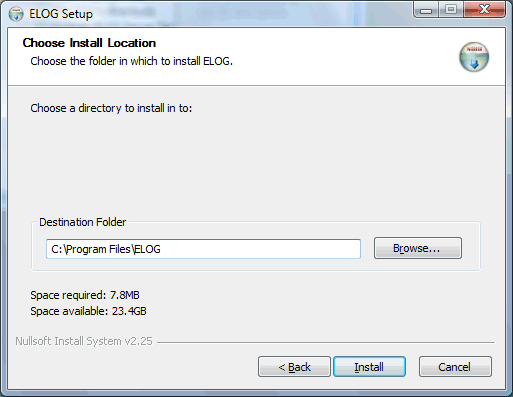
Task: Go back with the < Back button
Action: pos(294,367)
